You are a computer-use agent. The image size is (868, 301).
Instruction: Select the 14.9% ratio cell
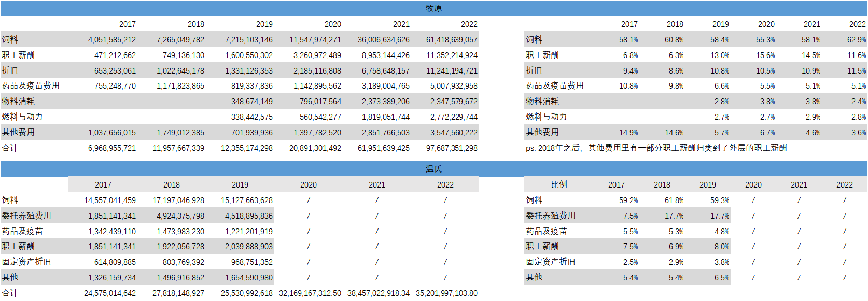click(x=628, y=133)
